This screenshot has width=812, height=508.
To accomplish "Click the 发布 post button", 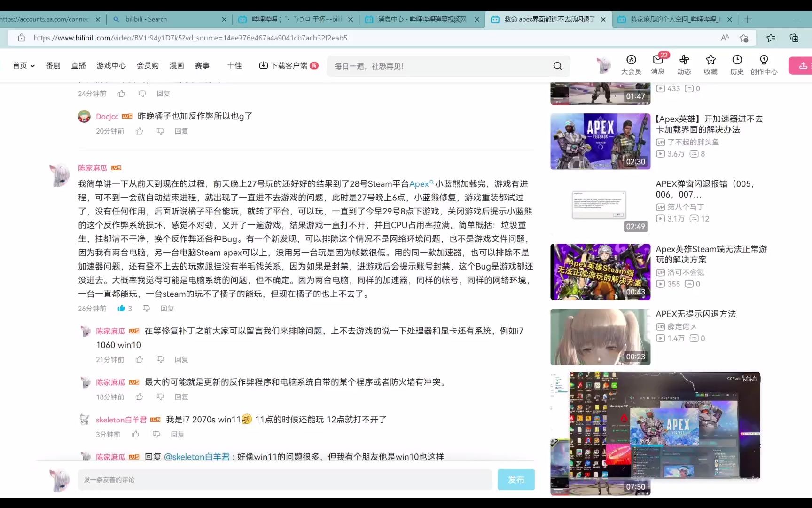I will 516,480.
